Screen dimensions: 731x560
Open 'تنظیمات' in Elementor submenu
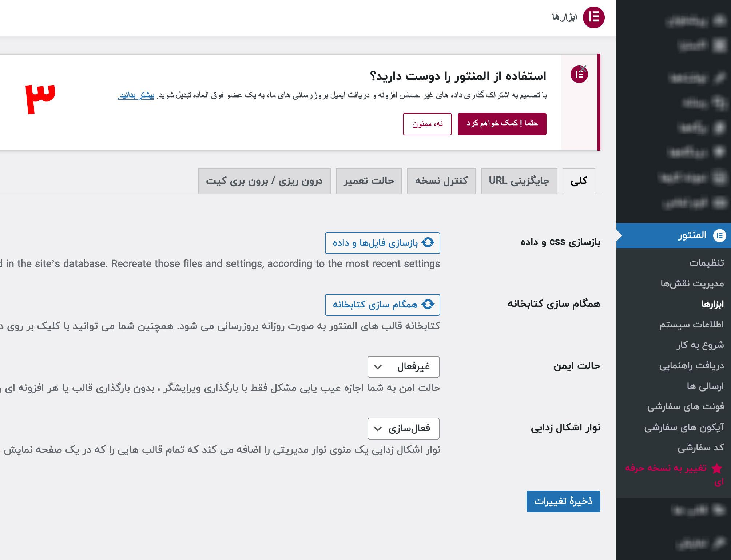tap(707, 262)
